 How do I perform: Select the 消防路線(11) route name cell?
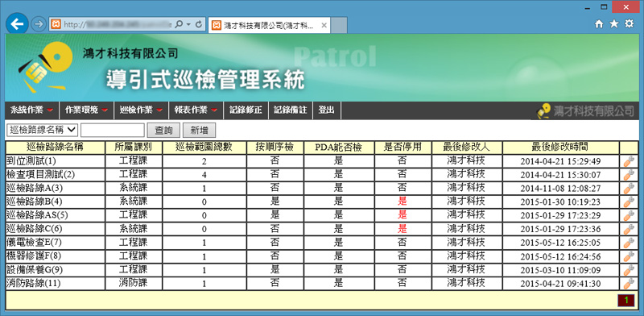56,283
